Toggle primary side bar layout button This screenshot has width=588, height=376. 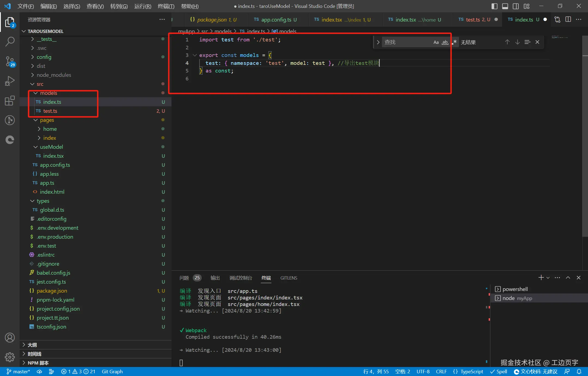tap(495, 6)
